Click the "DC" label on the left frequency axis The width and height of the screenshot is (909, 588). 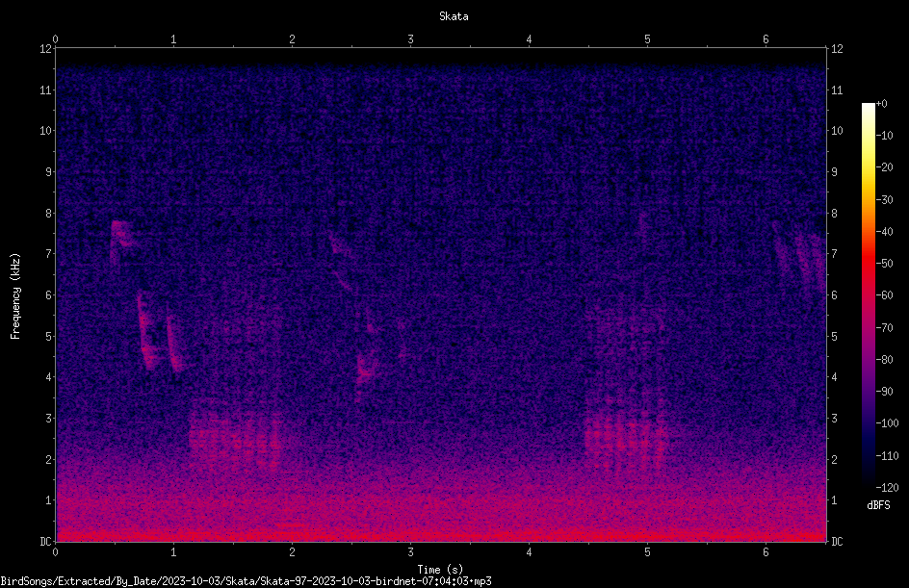coord(46,542)
